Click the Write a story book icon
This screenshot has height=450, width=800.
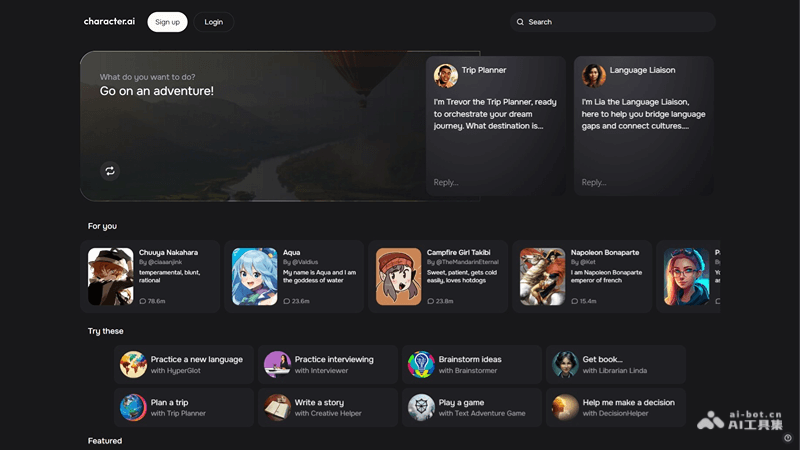[277, 408]
